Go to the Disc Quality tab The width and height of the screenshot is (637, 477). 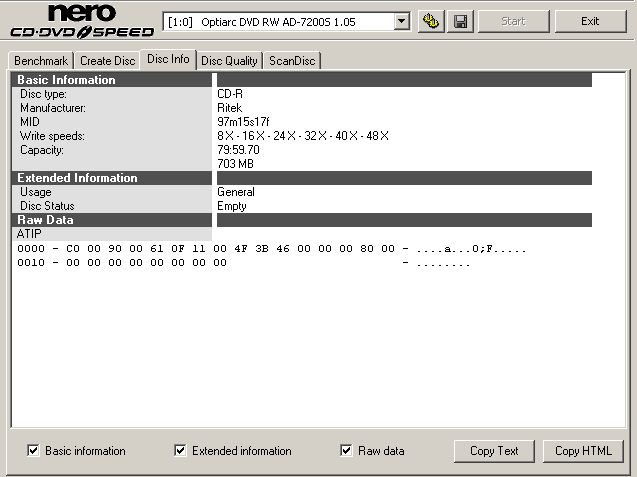click(229, 61)
